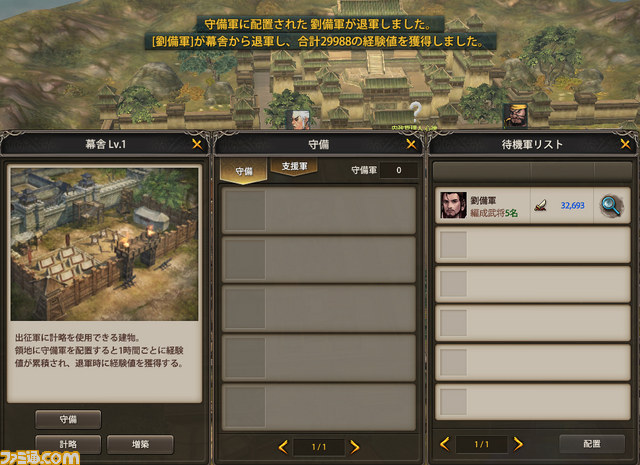Click the question mark icon on the map
Image resolution: width=640 pixels, height=465 pixels.
pyautogui.click(x=415, y=112)
